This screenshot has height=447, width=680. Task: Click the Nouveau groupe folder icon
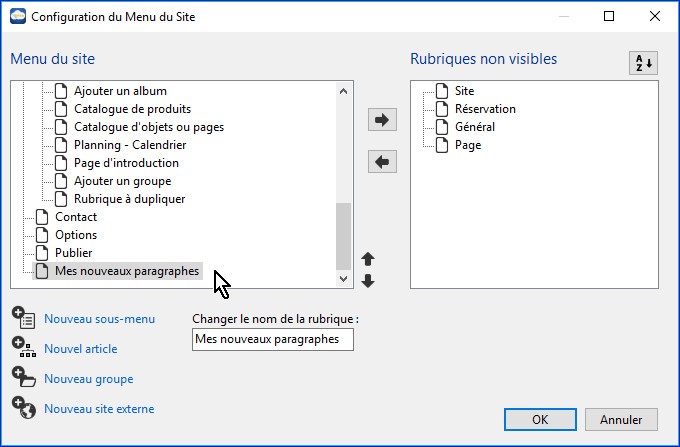(23, 378)
